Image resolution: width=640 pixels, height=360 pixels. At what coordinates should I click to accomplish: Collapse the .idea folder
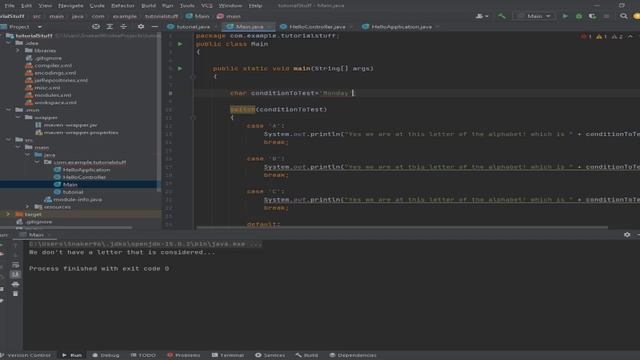pyautogui.click(x=9, y=43)
